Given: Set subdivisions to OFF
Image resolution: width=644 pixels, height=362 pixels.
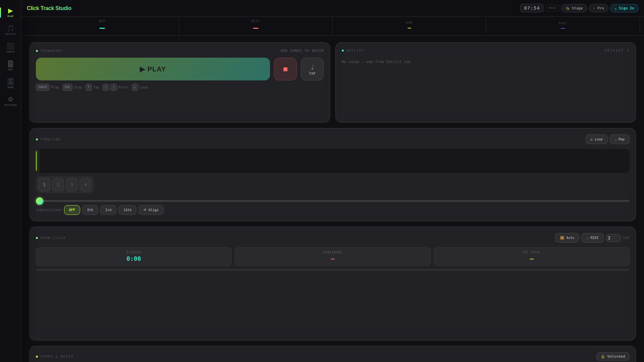Looking at the screenshot, I should point(72,210).
